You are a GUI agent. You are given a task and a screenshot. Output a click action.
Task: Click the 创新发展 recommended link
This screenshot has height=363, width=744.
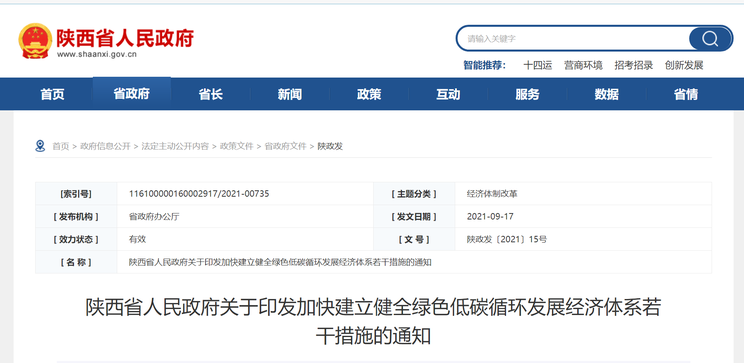684,65
